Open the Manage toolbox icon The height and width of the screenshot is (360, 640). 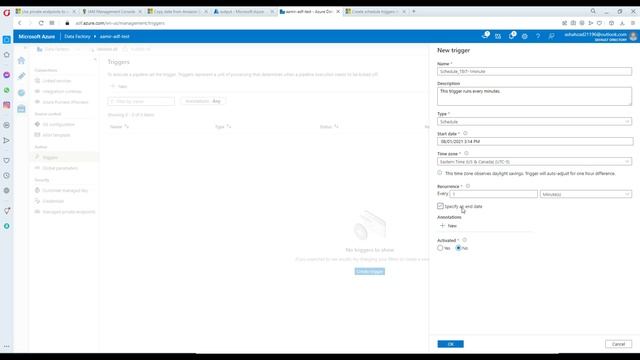[21, 109]
